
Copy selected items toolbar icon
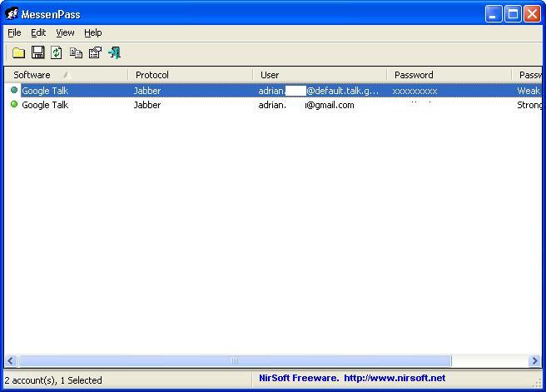coord(76,53)
